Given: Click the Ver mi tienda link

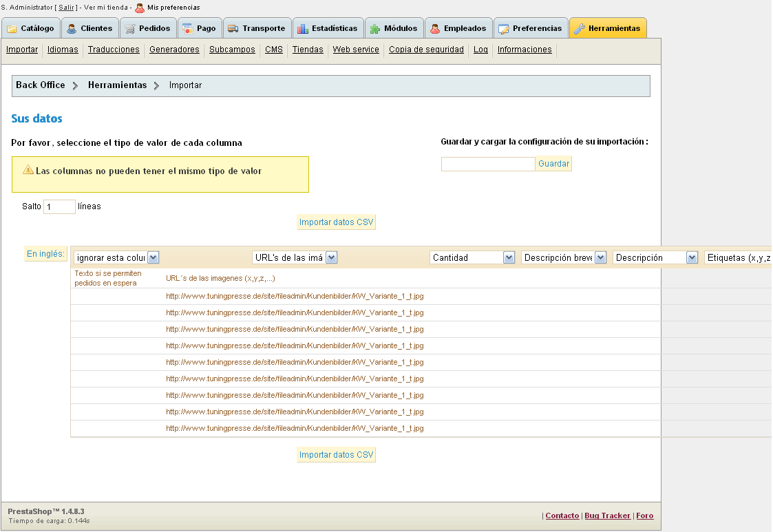Looking at the screenshot, I should [x=106, y=8].
